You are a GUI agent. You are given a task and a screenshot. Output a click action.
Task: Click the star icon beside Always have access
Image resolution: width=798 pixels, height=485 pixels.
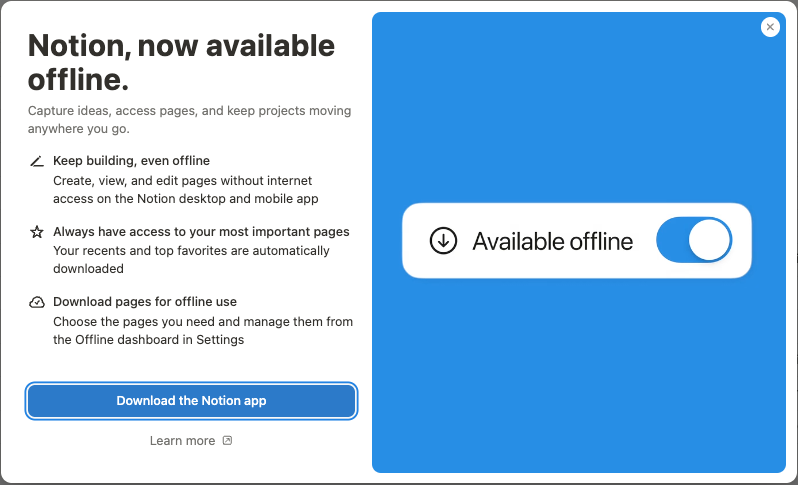pyautogui.click(x=37, y=232)
